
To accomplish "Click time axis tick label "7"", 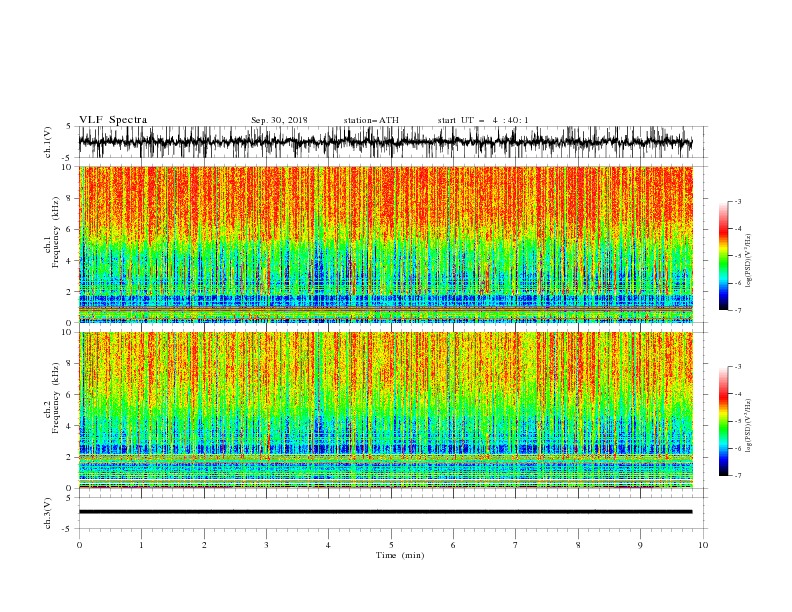I will click(516, 545).
